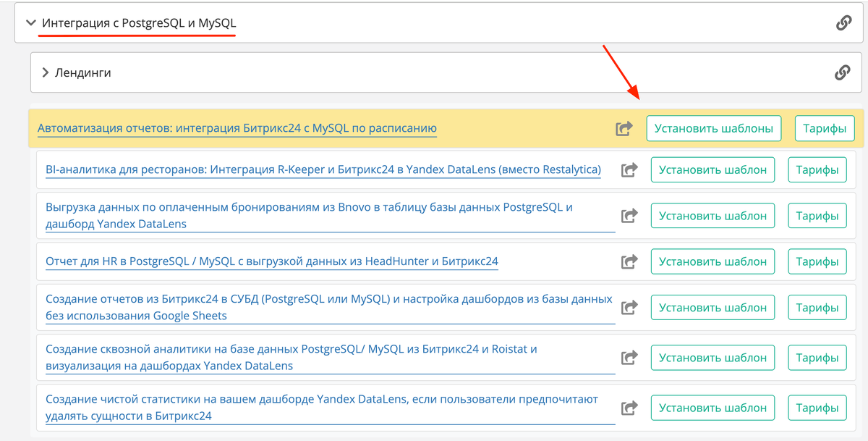The image size is (868, 441).
Task: Open Тарифы for чистой статистики DataLens row
Action: pyautogui.click(x=817, y=408)
